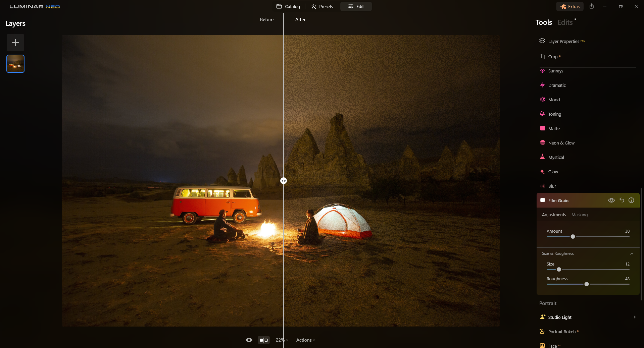Reset the Film Grain adjustments
644x348 pixels.
click(622, 200)
